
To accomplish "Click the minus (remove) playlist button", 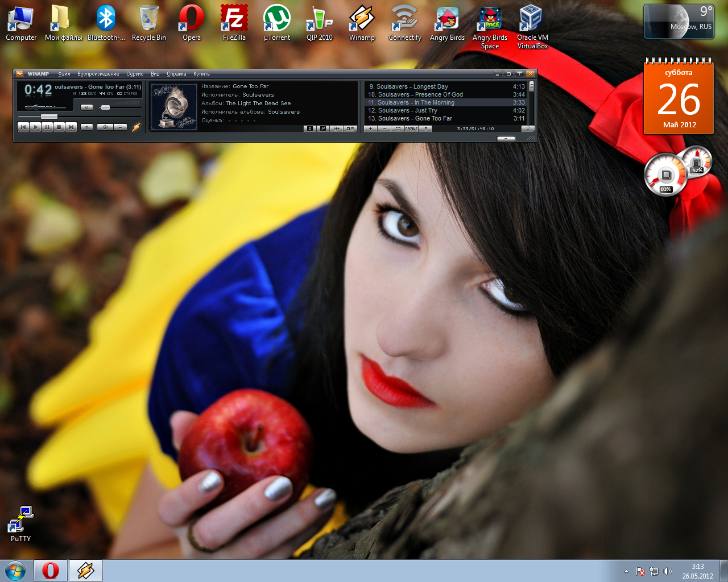I will pyautogui.click(x=384, y=128).
